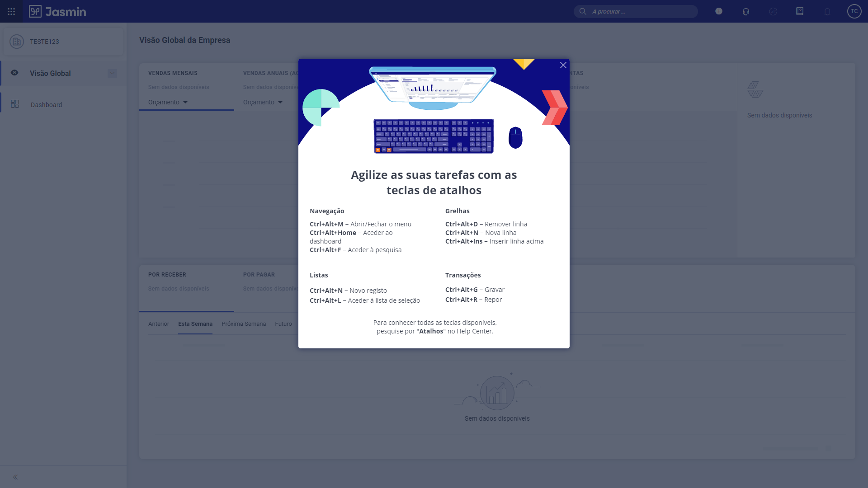The image size is (868, 488).
Task: Click the refresh chart icon
Action: [773, 11]
